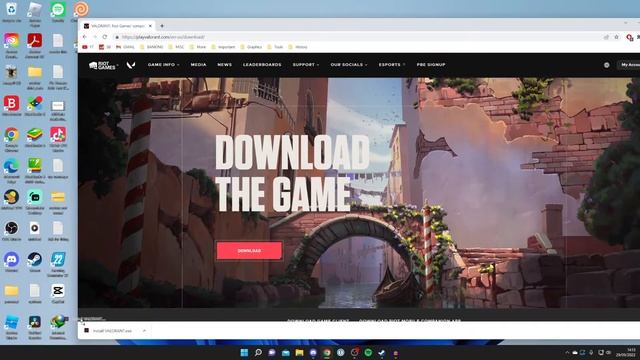Open the language globe selector

point(607,65)
